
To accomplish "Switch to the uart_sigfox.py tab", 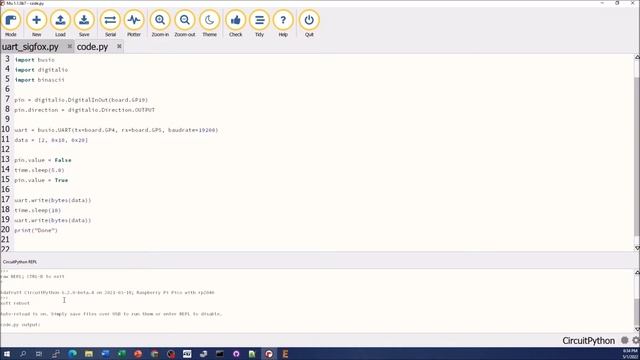I will (x=31, y=47).
